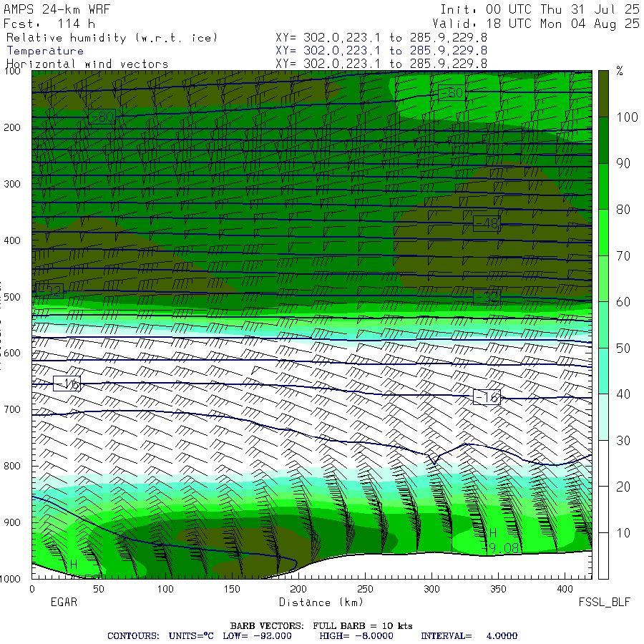The height and width of the screenshot is (644, 644).
Task: Click the 'Init: 00 UTC Thu 31 Jul 25' text
Action: pos(540,9)
